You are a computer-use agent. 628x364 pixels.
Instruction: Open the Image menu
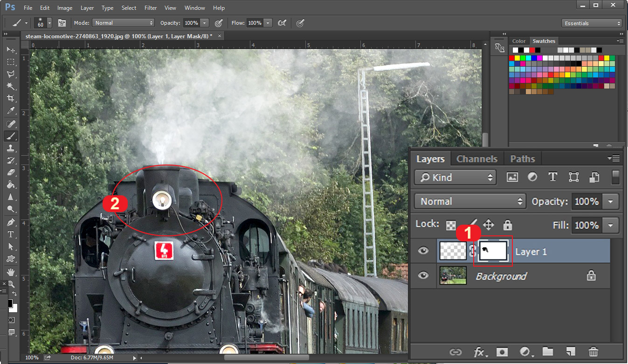point(65,8)
